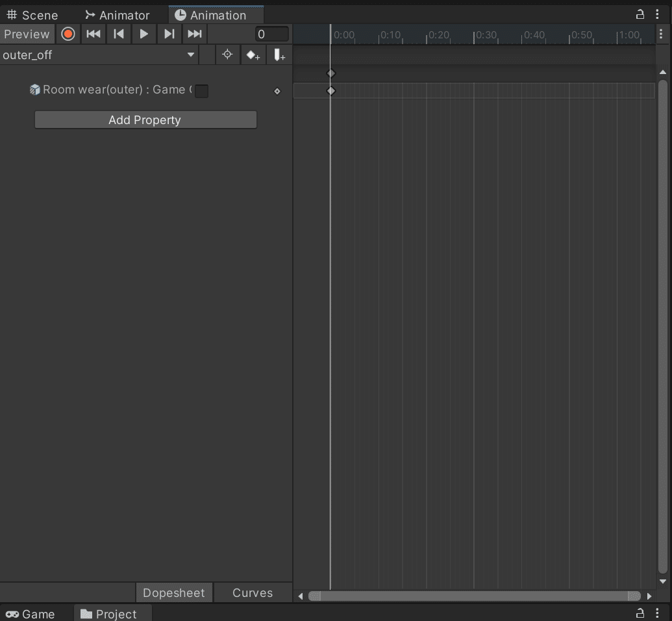Jump to the first frame

point(93,34)
